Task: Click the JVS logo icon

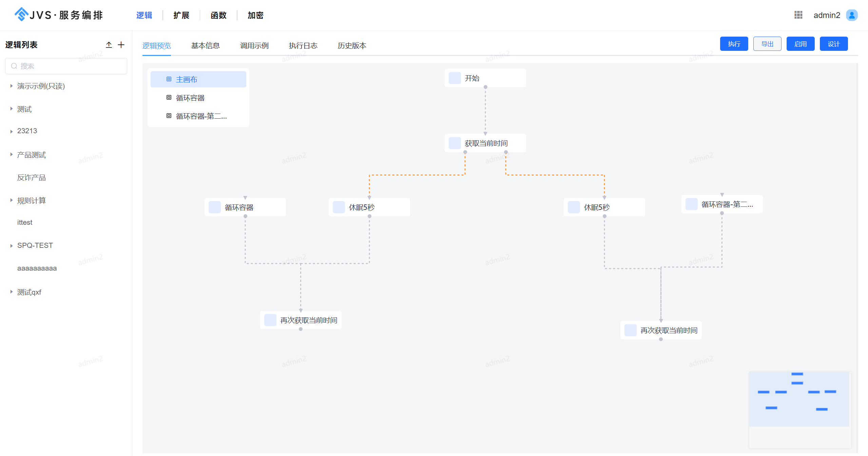Action: [21, 15]
